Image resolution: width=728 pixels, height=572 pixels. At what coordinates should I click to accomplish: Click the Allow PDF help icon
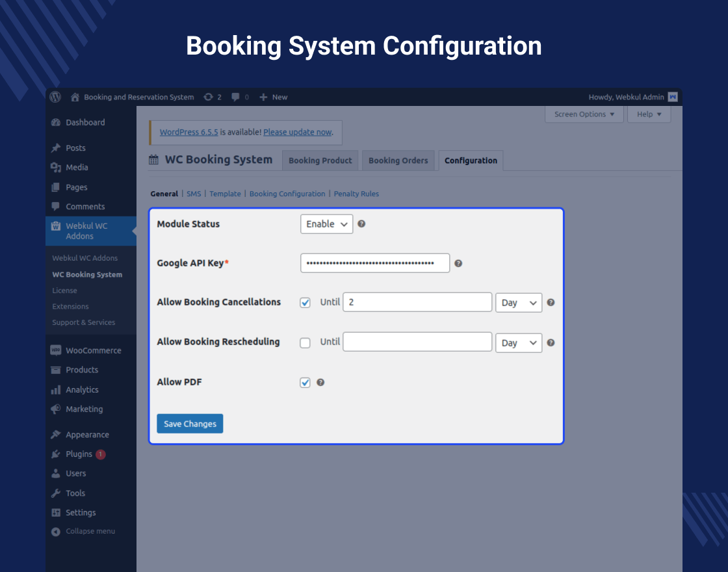pyautogui.click(x=320, y=382)
